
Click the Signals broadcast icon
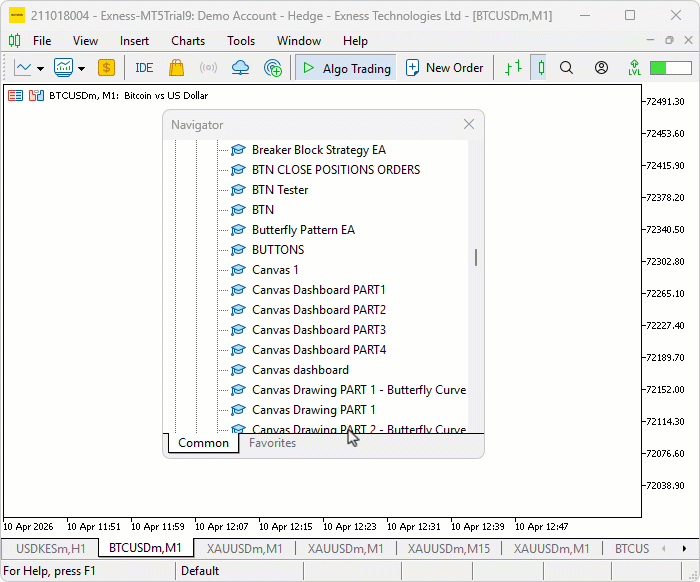coord(208,68)
